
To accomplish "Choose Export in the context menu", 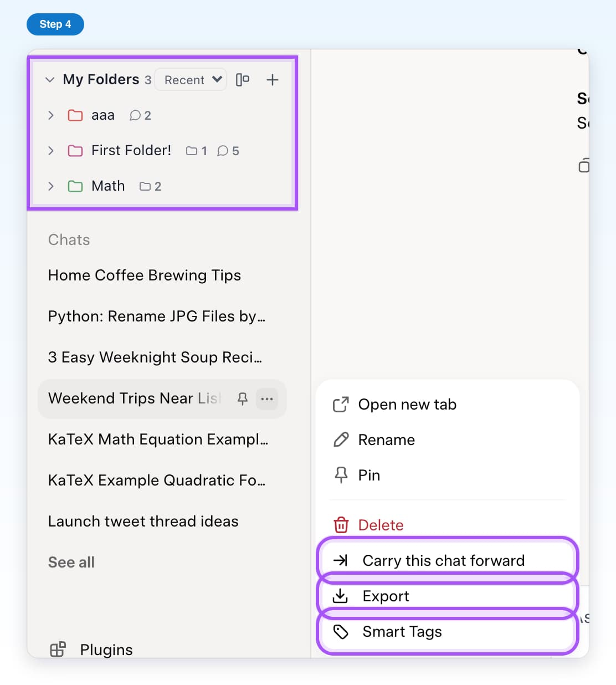I will coord(448,596).
